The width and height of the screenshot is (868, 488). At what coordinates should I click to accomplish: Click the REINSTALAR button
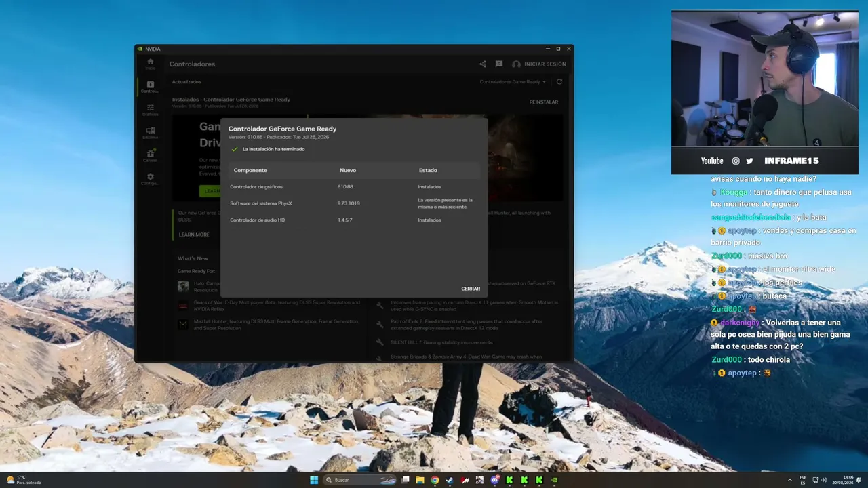(x=544, y=102)
